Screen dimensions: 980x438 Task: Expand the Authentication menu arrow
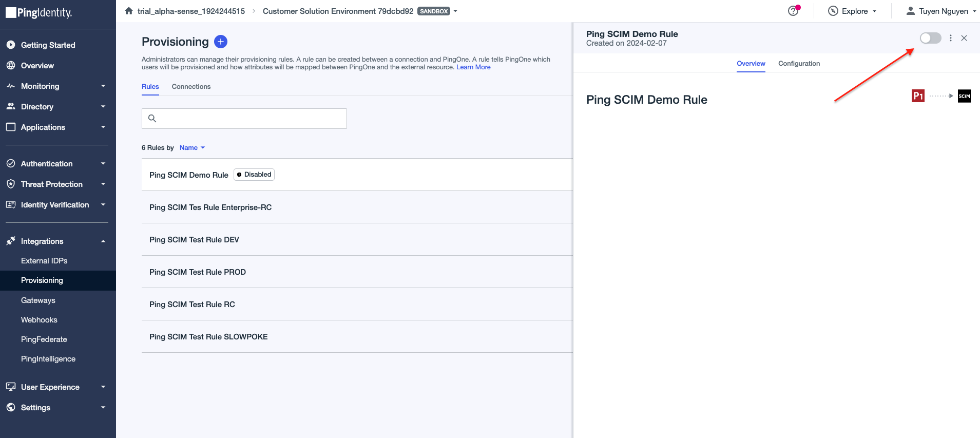click(103, 164)
